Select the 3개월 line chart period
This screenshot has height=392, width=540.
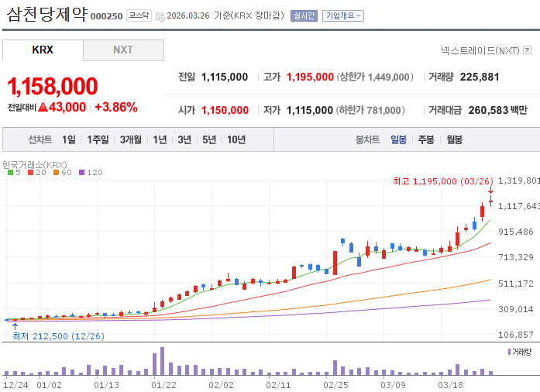[x=131, y=139]
